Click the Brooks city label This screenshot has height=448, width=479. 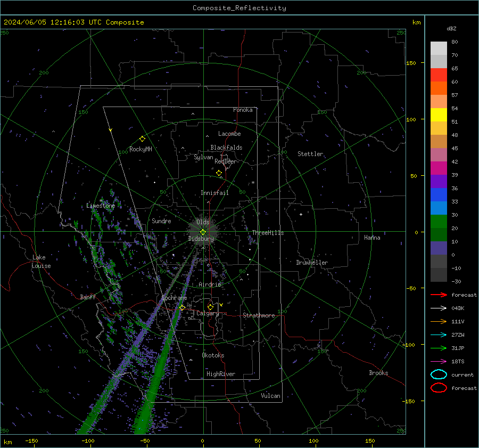(x=378, y=373)
